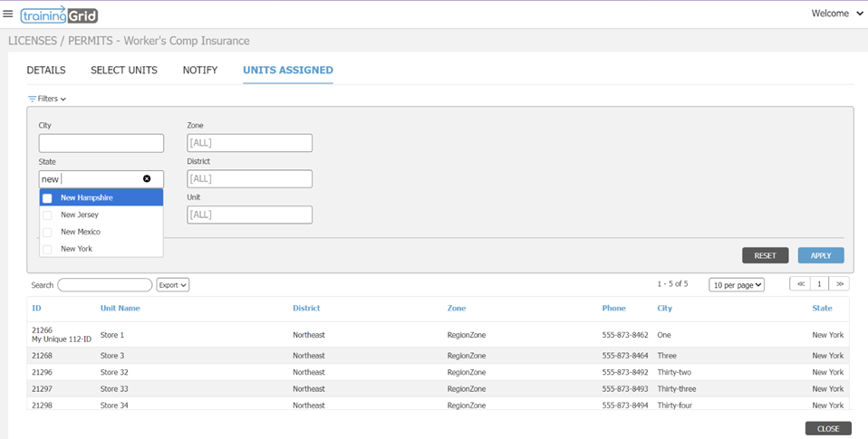Open the hamburger navigation menu
The height and width of the screenshot is (439, 868).
pyautogui.click(x=8, y=14)
